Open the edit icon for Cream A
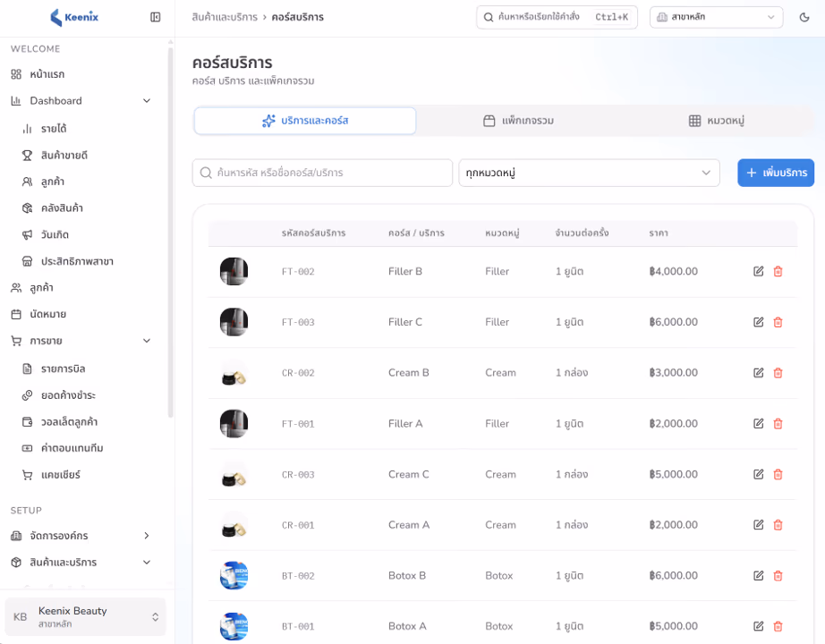This screenshot has height=644, width=825. tap(758, 524)
